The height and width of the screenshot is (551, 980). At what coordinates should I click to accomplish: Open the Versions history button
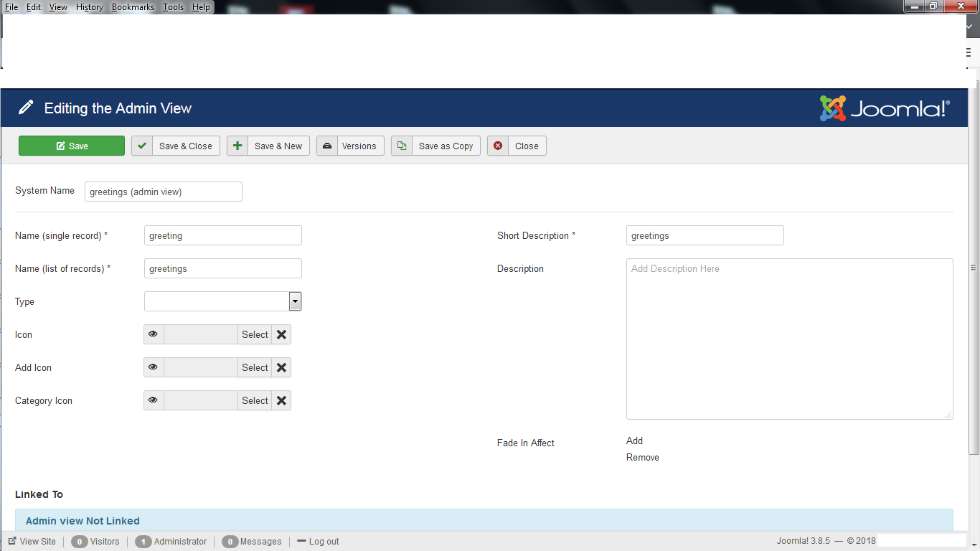(350, 146)
